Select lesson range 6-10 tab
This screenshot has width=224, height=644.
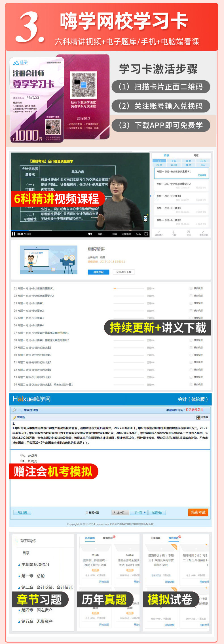point(174,161)
